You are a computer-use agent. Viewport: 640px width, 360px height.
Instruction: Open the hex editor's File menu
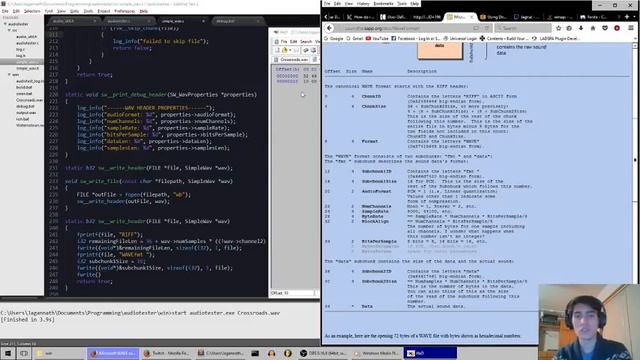click(283, 42)
